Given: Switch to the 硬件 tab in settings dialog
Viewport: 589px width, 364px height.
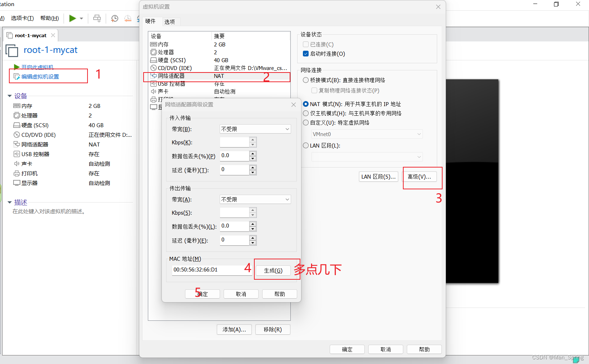Looking at the screenshot, I should [151, 21].
